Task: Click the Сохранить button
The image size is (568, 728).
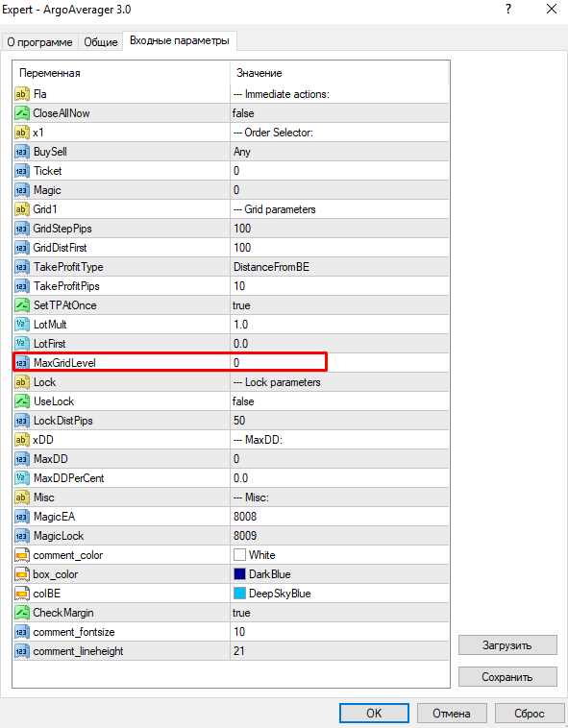Action: point(507,677)
